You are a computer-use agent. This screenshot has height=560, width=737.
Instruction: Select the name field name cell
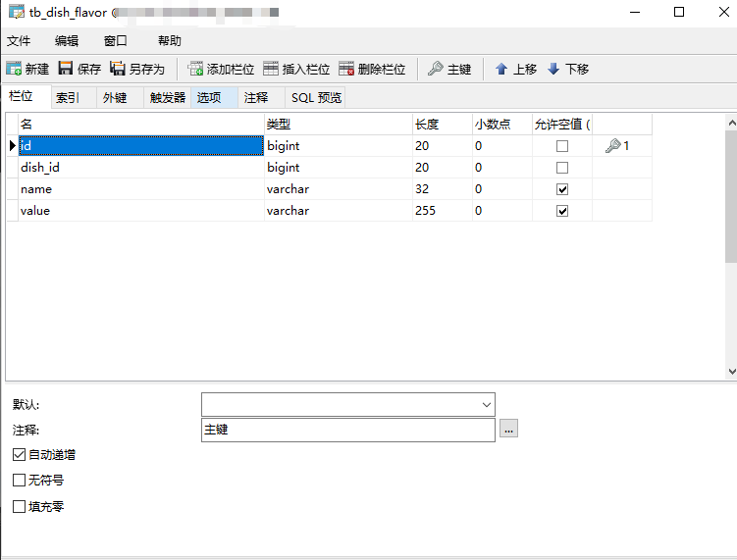click(x=141, y=189)
